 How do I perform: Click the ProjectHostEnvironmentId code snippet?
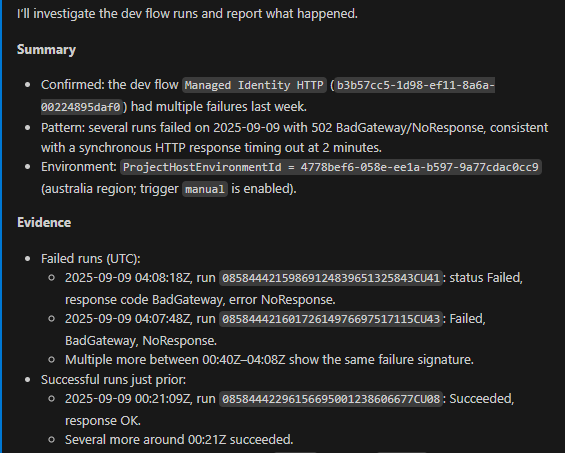(330, 167)
